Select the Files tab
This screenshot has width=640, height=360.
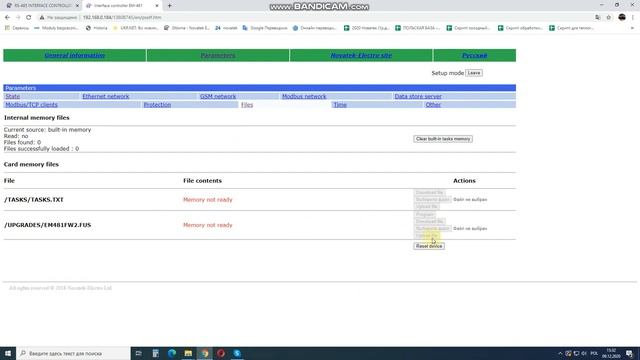(247, 105)
